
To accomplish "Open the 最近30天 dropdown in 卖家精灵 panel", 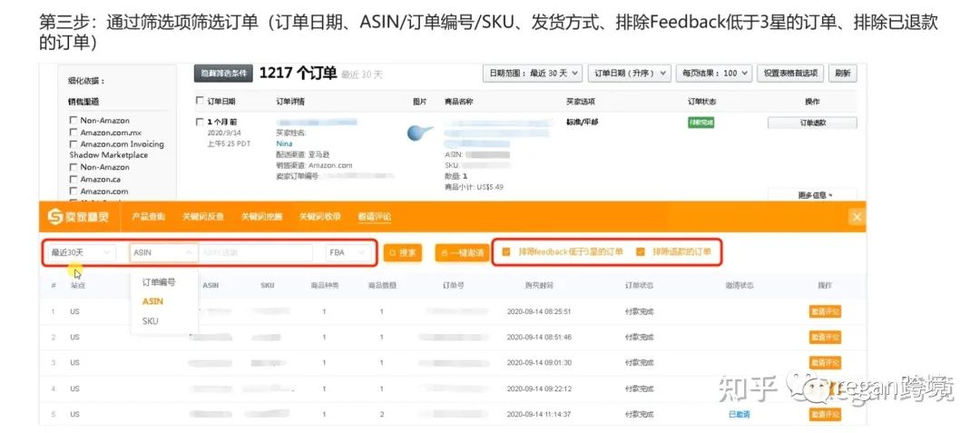I will tap(82, 252).
